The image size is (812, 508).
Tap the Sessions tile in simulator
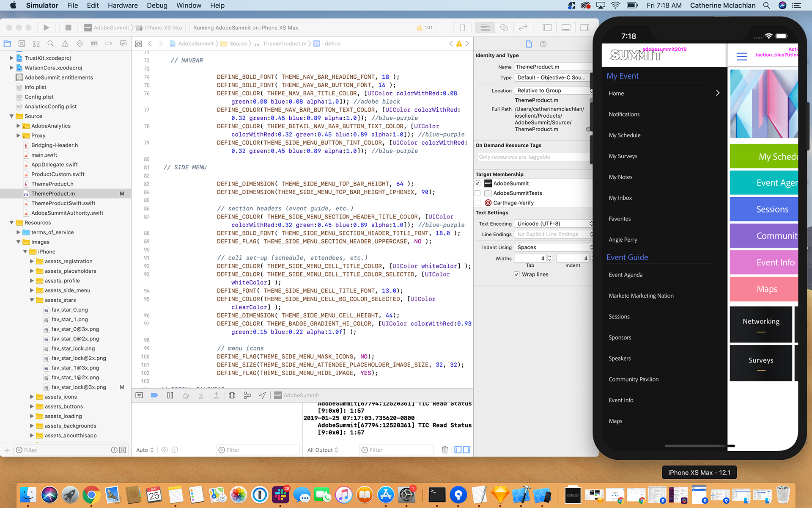(x=763, y=209)
